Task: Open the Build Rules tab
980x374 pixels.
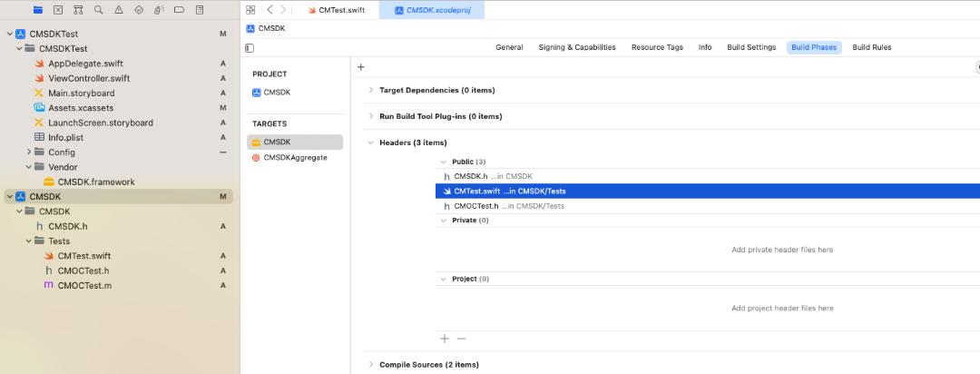Action: [x=872, y=47]
